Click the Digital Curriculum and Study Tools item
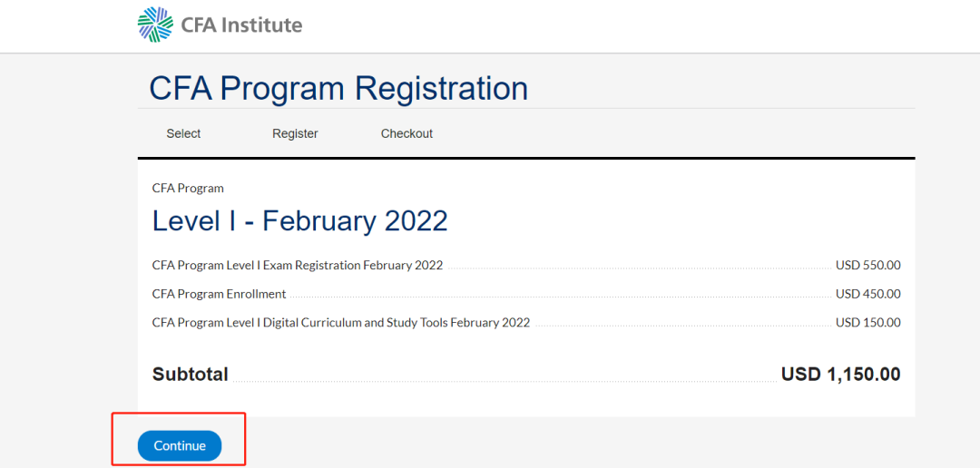Image resolution: width=980 pixels, height=468 pixels. [341, 322]
